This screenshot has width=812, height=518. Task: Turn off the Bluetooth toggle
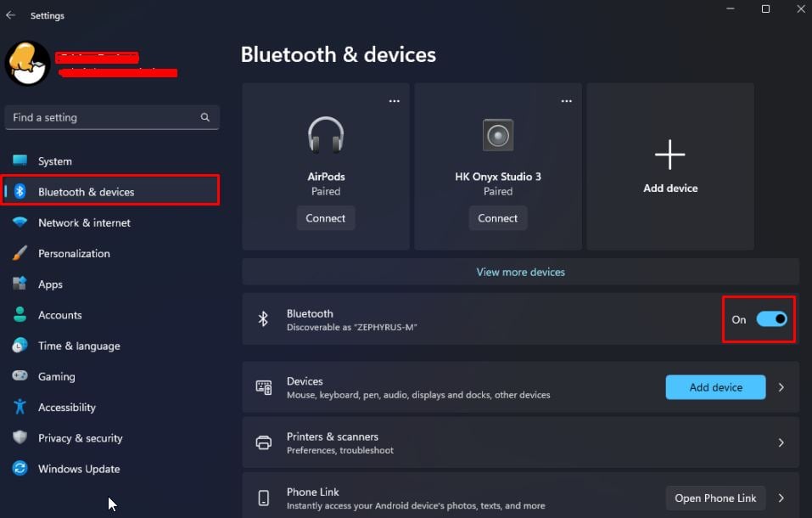pos(771,319)
